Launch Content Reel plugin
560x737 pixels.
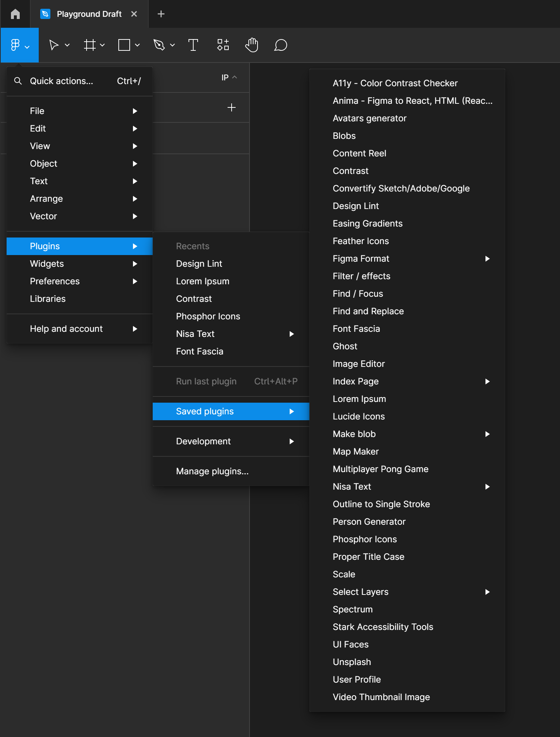[407, 153]
